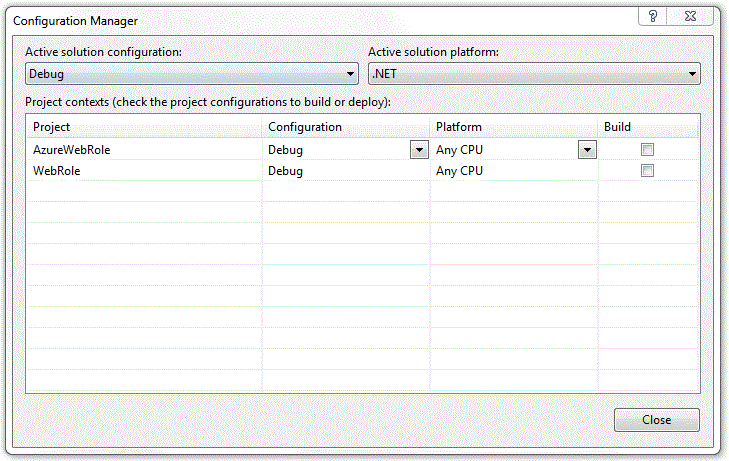Enable the Build checkbox for AzureWebRole
Image resolution: width=729 pixels, height=461 pixels.
pyautogui.click(x=648, y=150)
